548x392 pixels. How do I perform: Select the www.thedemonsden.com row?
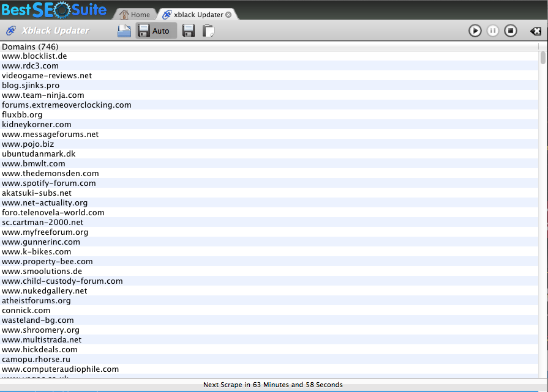[269, 173]
